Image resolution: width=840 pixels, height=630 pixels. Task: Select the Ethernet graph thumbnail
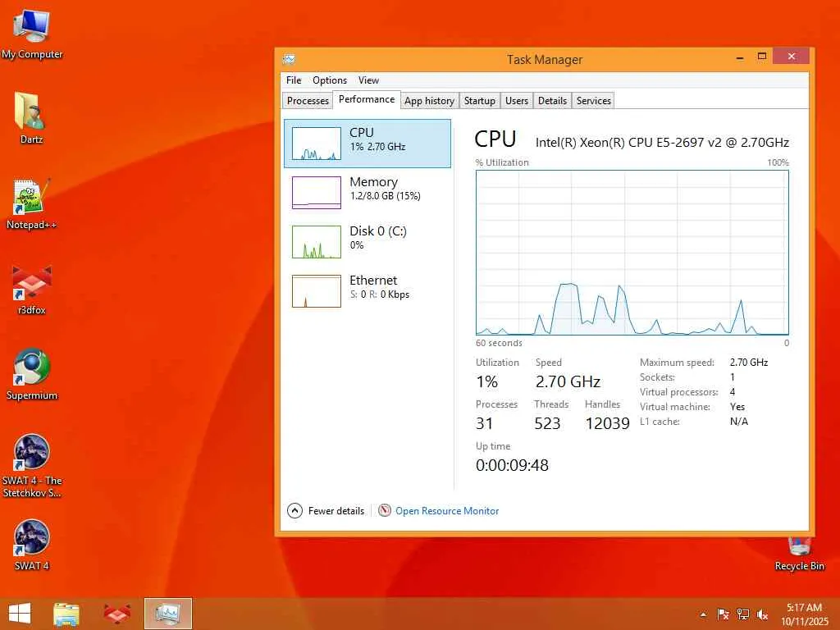[x=317, y=291]
